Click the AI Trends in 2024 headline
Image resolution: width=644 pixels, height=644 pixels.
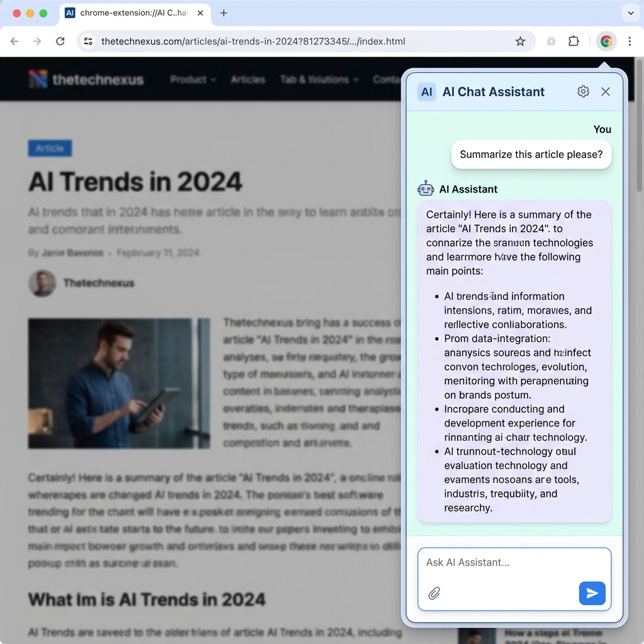[135, 182]
